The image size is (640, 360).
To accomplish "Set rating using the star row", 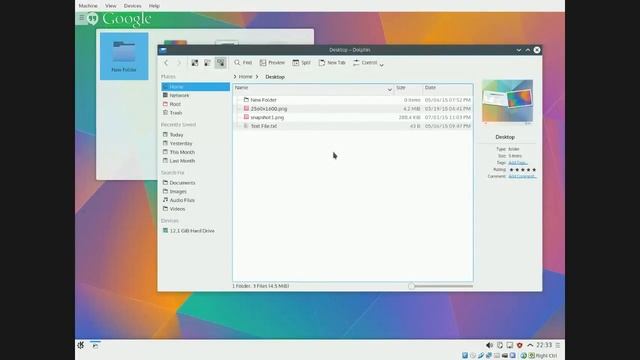I will pos(522,169).
